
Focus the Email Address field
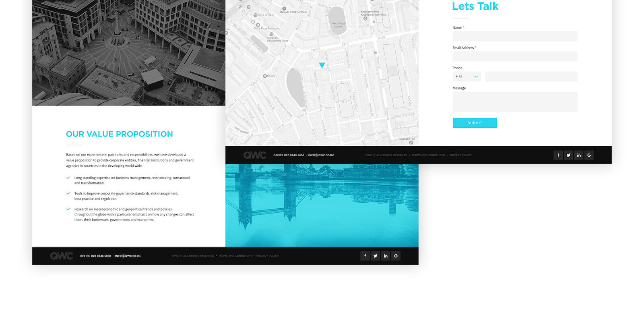pos(515,56)
